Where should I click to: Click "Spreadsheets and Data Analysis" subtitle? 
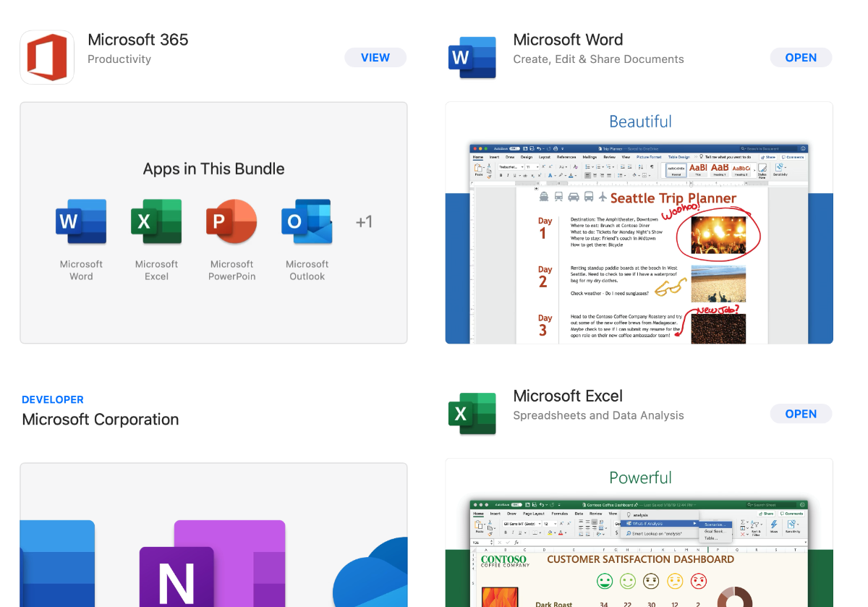tap(598, 416)
